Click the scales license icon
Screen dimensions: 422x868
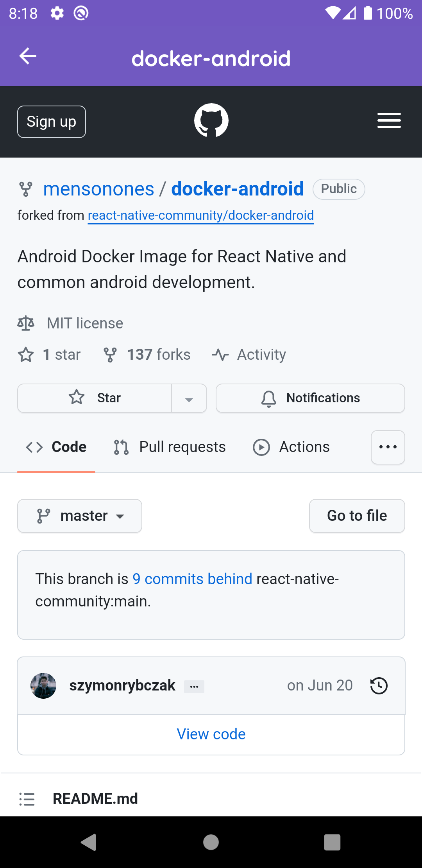coord(26,323)
